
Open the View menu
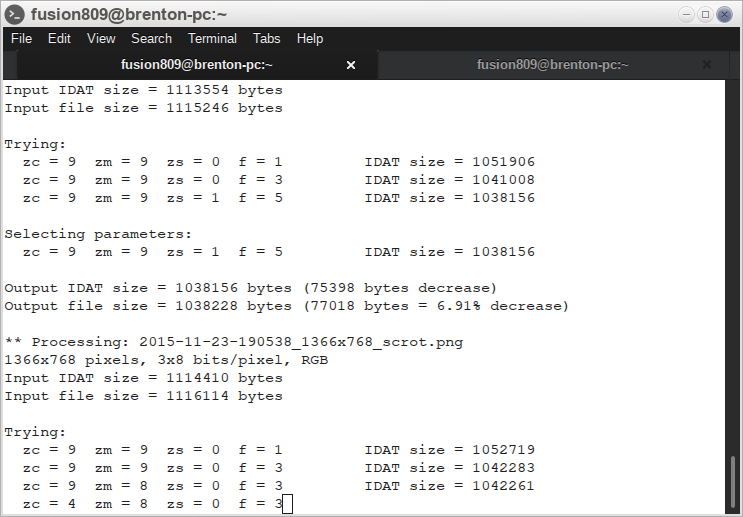coord(101,38)
